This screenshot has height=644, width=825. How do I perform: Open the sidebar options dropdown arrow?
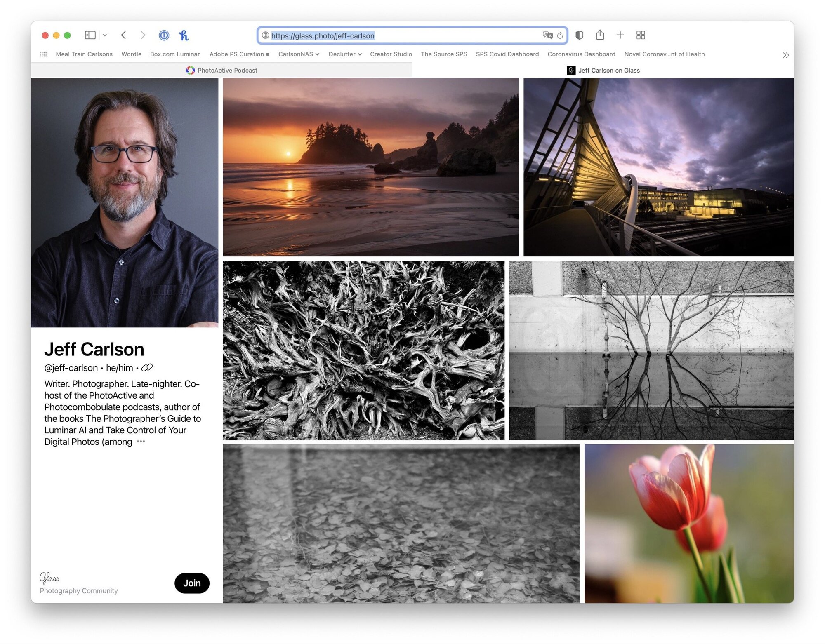click(x=105, y=35)
